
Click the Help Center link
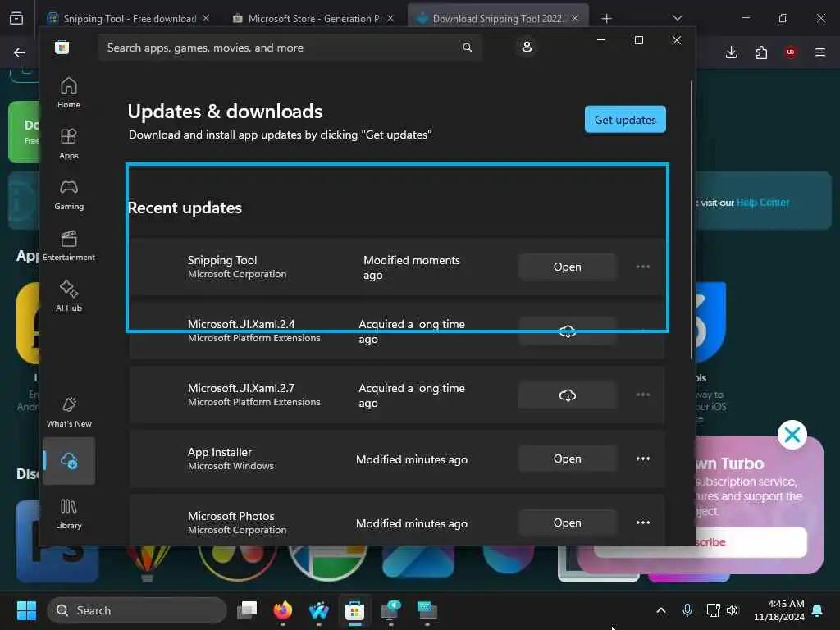pos(763,203)
